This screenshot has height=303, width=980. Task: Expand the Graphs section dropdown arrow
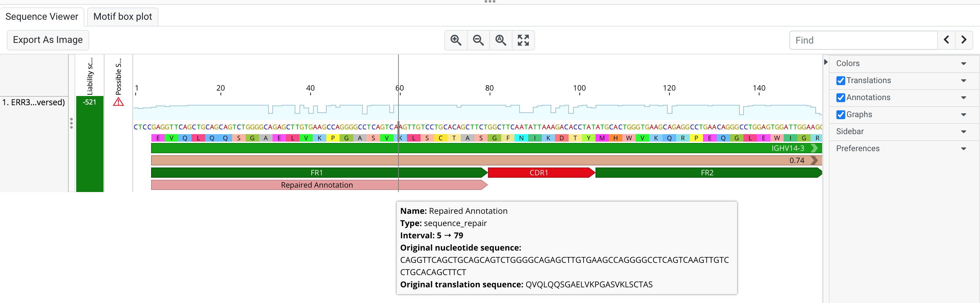[963, 115]
